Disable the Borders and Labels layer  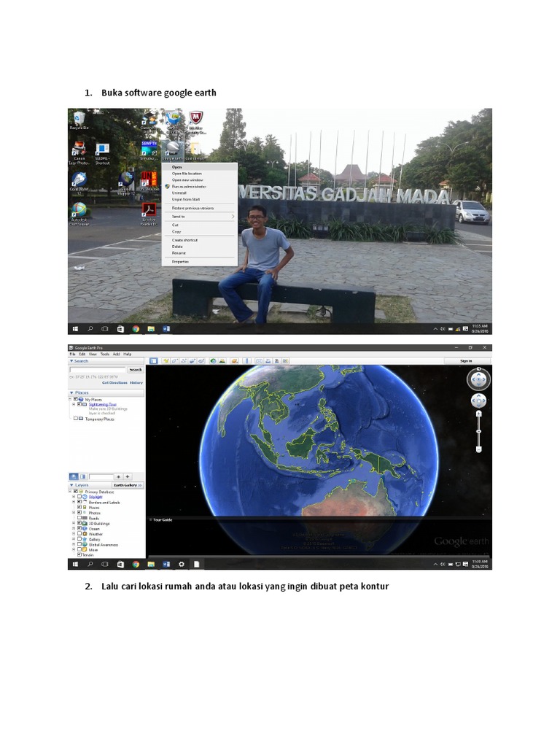[x=79, y=502]
